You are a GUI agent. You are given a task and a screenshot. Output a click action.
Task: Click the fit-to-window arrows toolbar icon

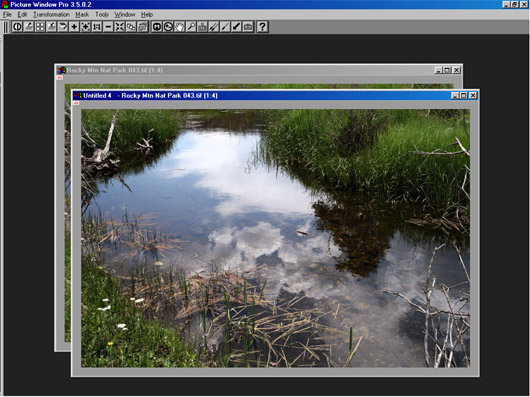(x=120, y=27)
